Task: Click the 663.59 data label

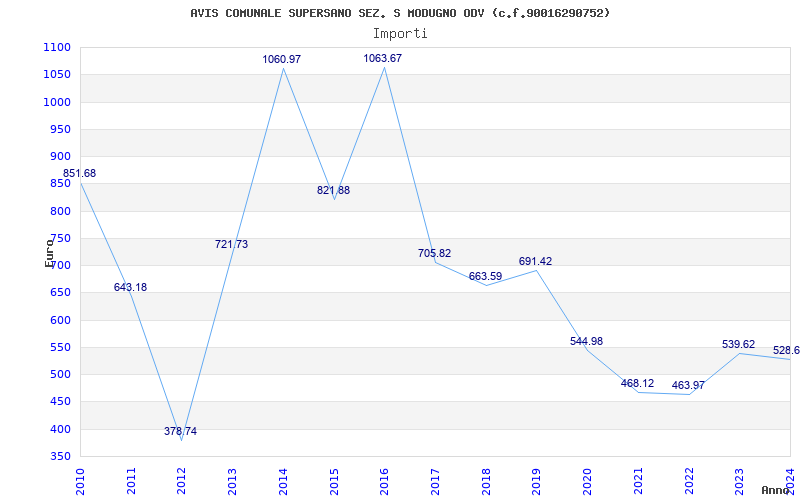Action: pos(485,277)
